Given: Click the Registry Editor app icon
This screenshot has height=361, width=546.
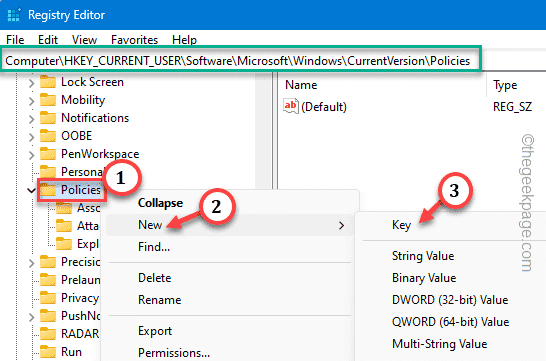Looking at the screenshot, I should click(x=14, y=15).
